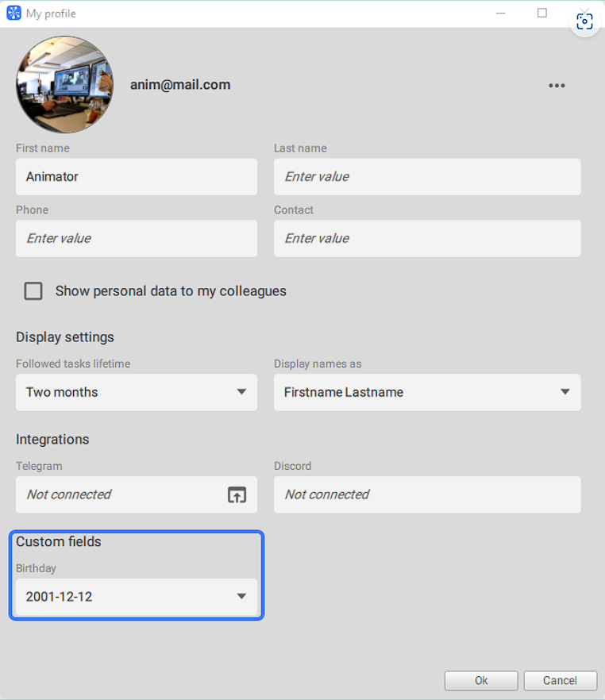Focus the First name field
The height and width of the screenshot is (700, 605).
(x=137, y=177)
